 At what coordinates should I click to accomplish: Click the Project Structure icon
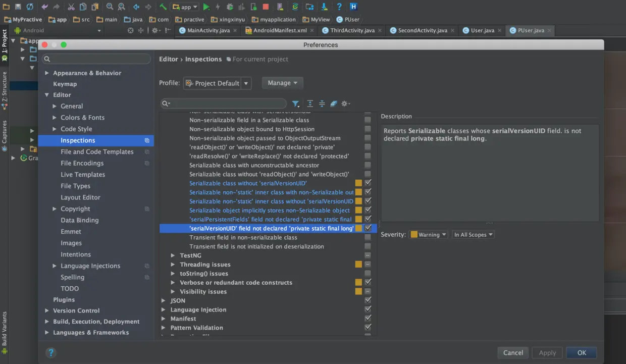(x=310, y=7)
